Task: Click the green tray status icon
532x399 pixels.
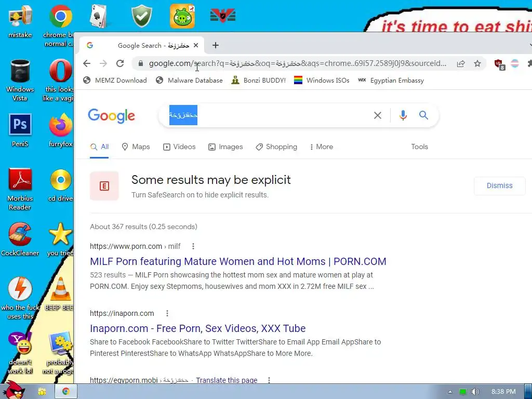Action: pyautogui.click(x=463, y=392)
